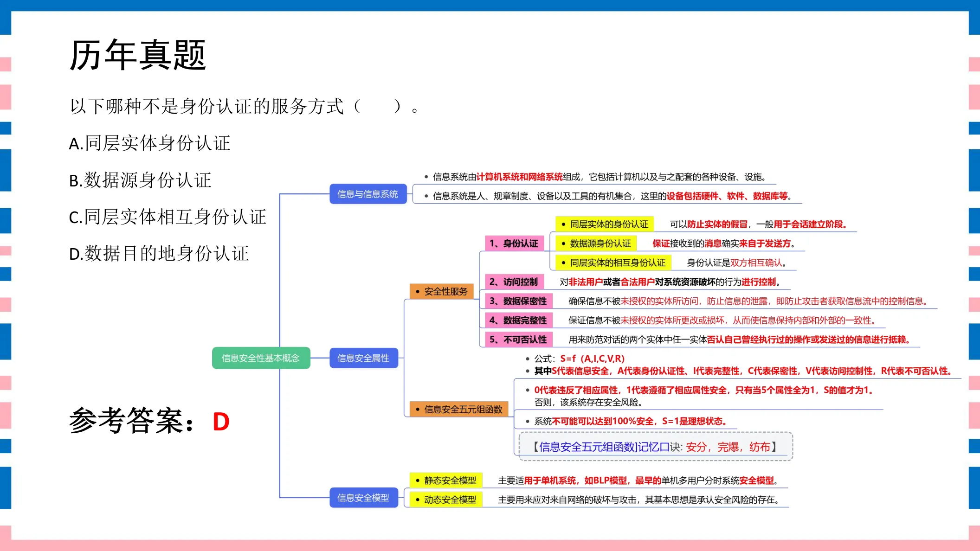Screen dimensions: 980x551
Task: Select the green 信息安全性基本概念 root node
Action: pos(261,358)
